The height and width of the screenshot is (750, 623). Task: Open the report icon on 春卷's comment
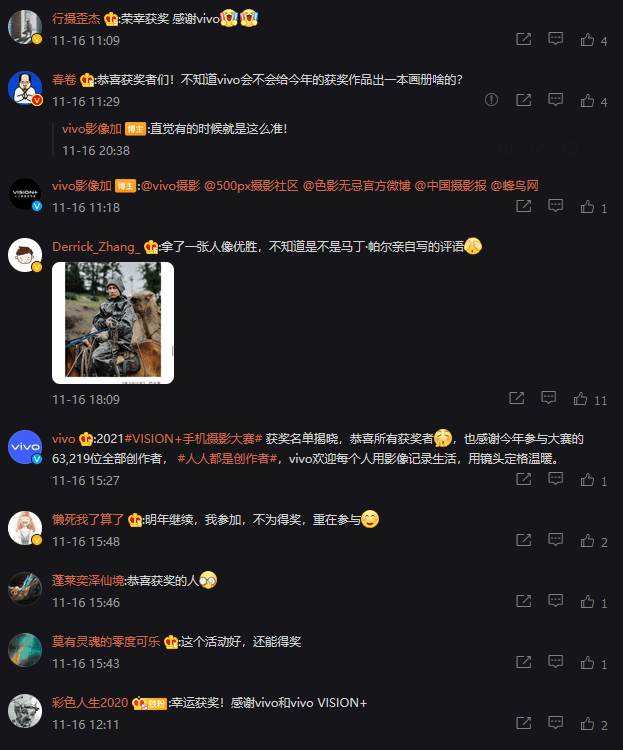(491, 99)
